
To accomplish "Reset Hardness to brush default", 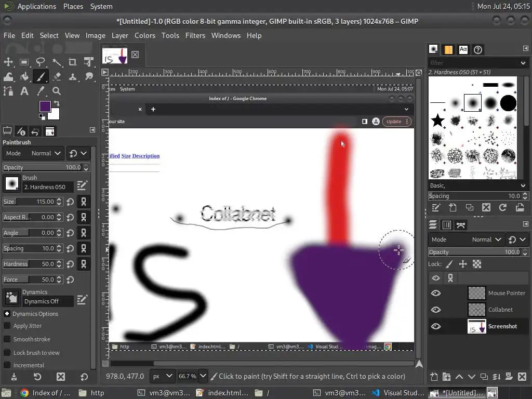I will 70,264.
